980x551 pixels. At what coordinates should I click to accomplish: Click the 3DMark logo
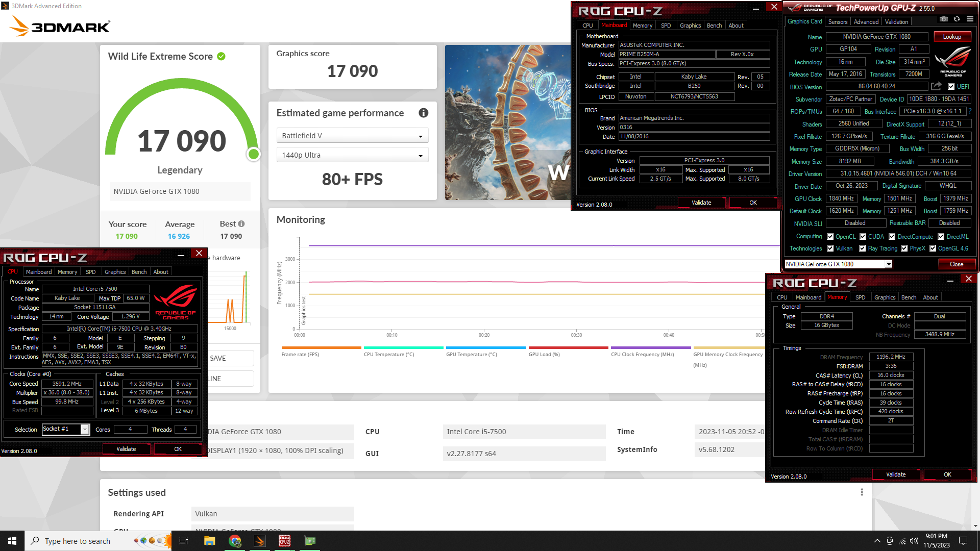pyautogui.click(x=60, y=26)
